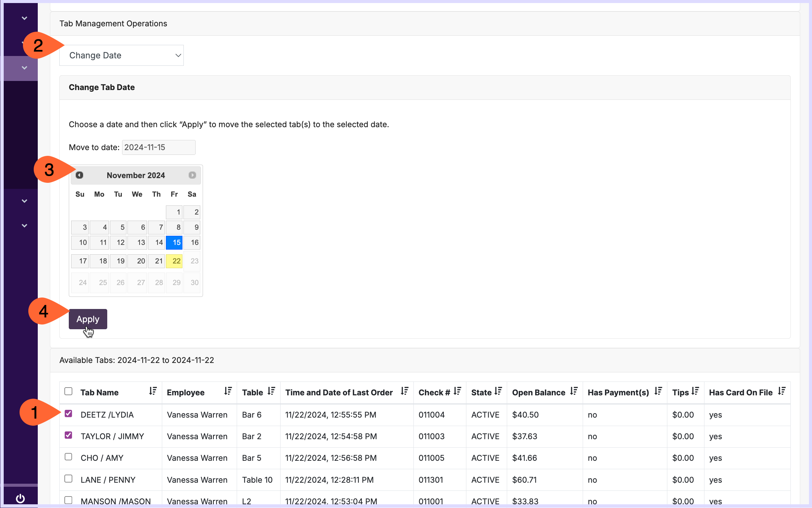Viewport: 812px width, 508px height.
Task: Sort by Tab Name column icon
Action: click(x=153, y=391)
